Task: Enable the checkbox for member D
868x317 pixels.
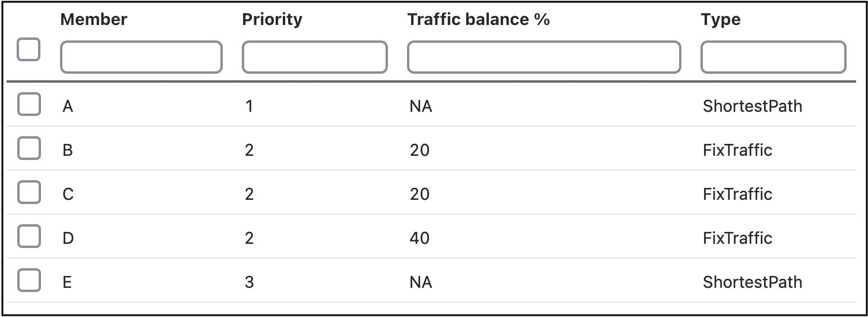Action: (29, 236)
